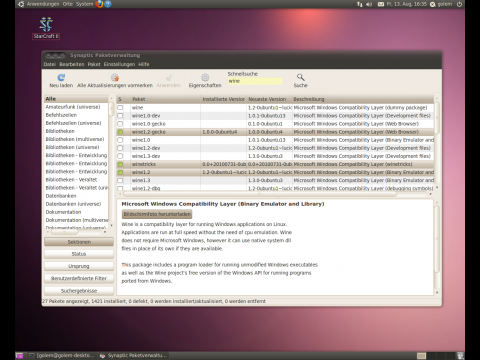
Task: Click installed status box of winetricks
Action: point(120,164)
